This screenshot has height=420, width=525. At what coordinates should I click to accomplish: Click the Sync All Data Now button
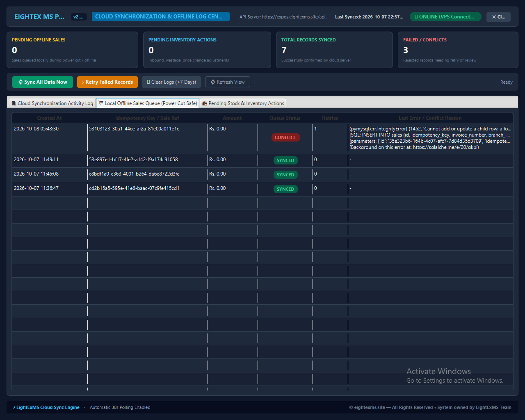pos(43,82)
